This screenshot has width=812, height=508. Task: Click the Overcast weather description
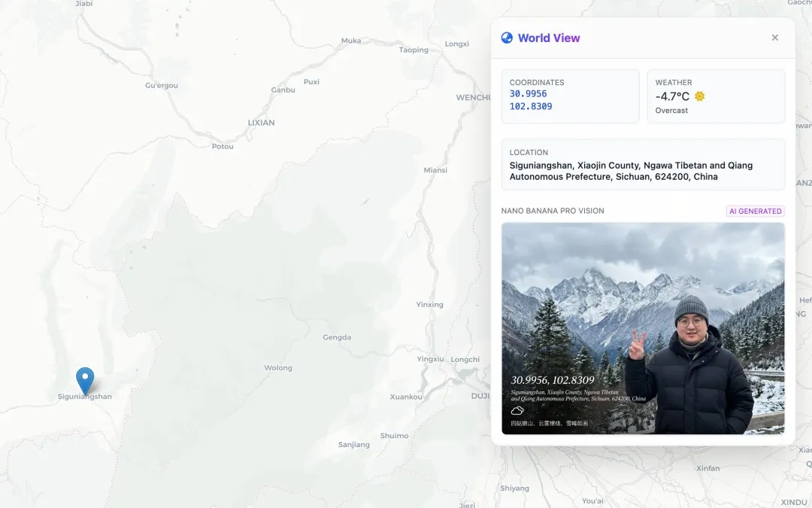(671, 111)
